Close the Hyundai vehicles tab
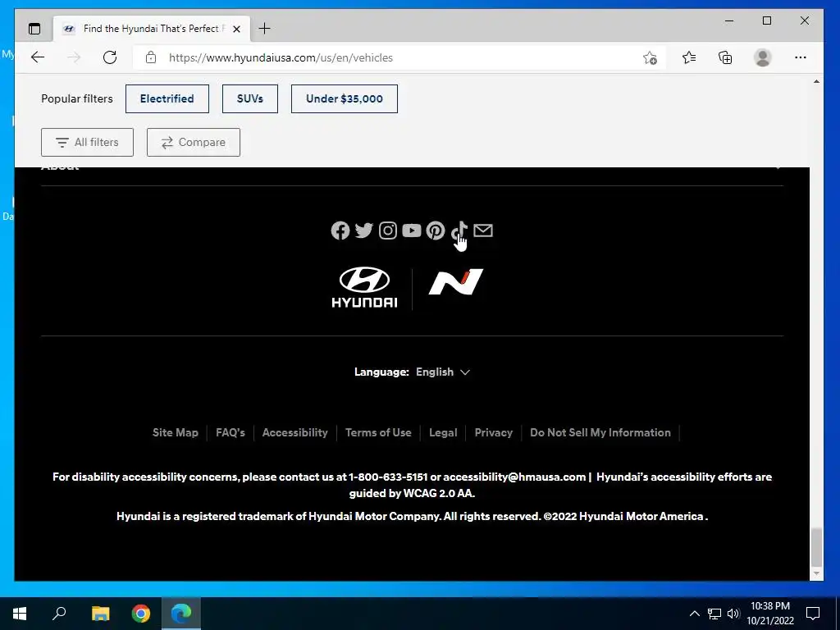This screenshot has width=840, height=630. (237, 29)
